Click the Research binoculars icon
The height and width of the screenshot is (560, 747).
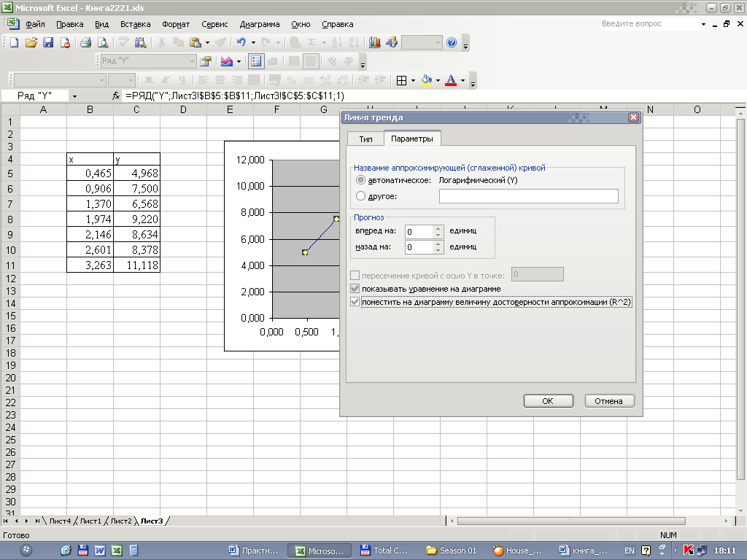coord(140,42)
